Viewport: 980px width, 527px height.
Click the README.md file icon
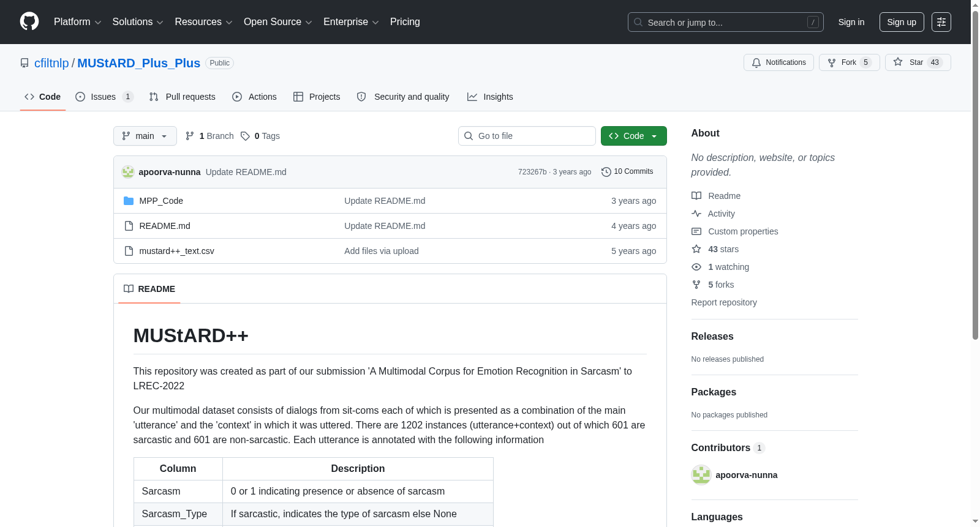(x=129, y=226)
